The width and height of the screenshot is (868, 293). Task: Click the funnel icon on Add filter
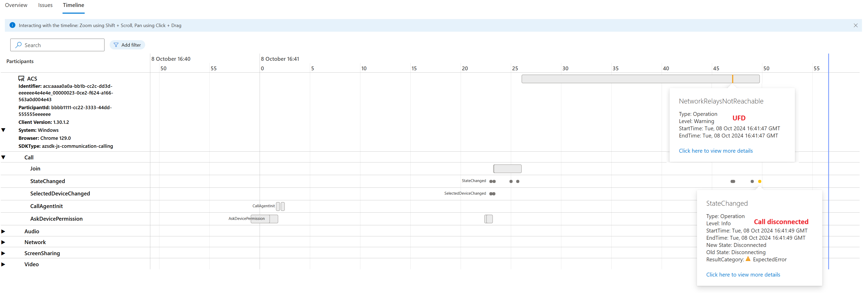point(116,45)
